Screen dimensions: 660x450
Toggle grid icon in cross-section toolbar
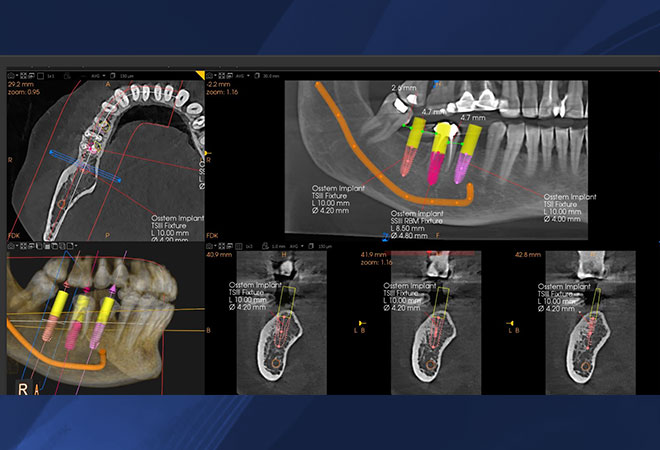[x=238, y=246]
